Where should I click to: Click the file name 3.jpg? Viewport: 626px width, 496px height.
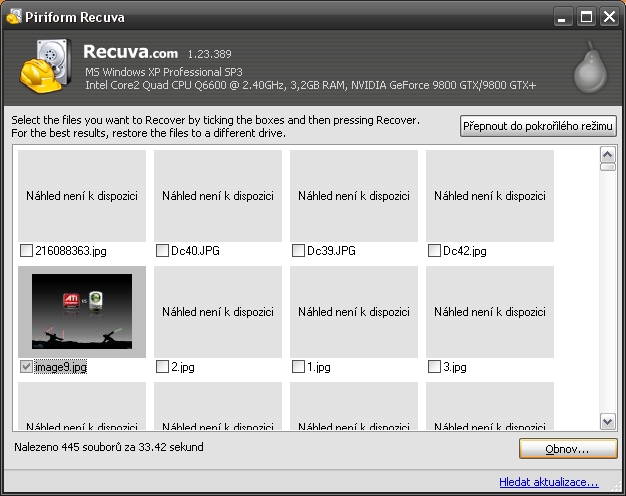click(x=455, y=367)
